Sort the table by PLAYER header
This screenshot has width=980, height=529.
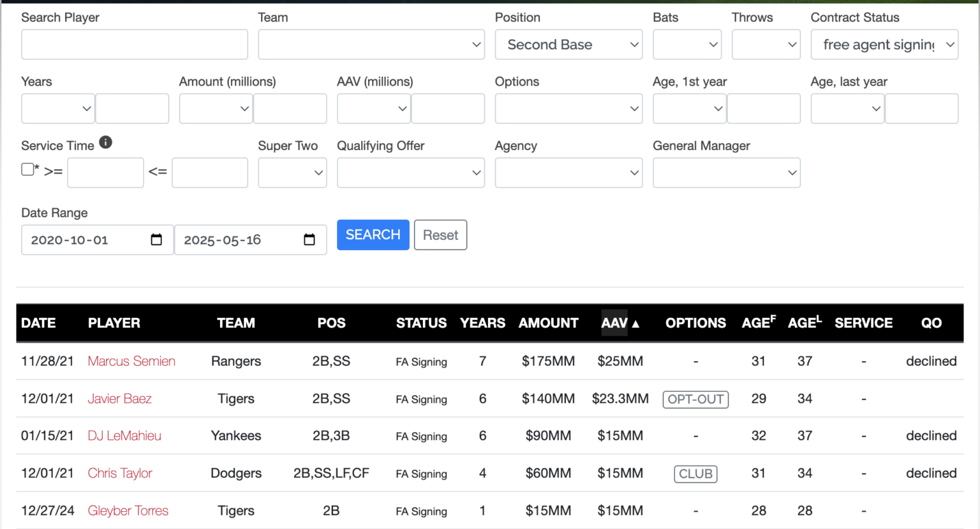click(114, 323)
